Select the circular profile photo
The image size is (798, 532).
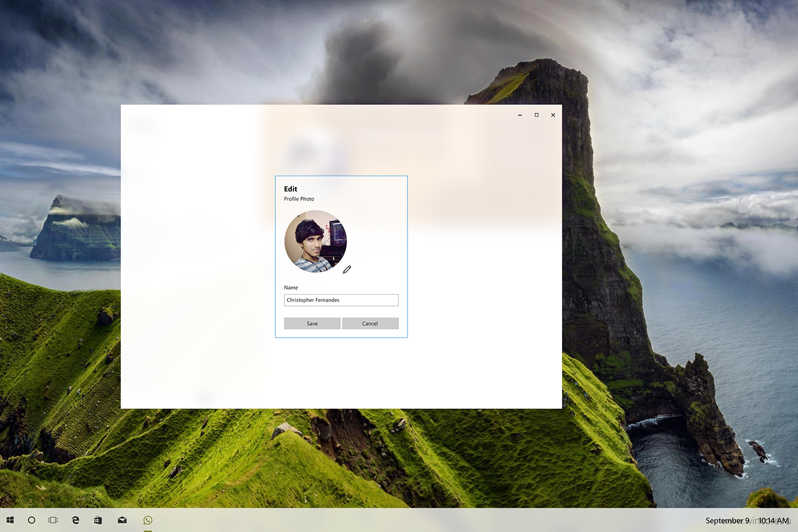[316, 242]
